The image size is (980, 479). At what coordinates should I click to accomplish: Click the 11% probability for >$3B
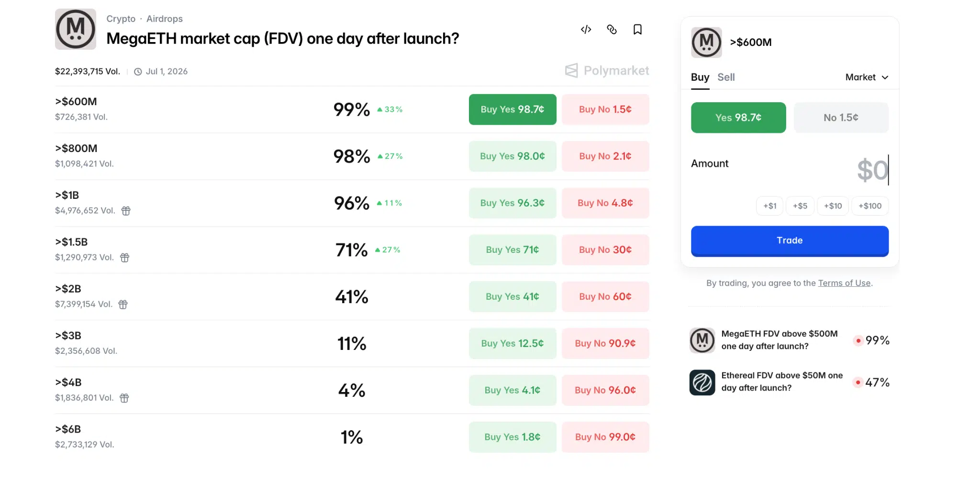click(x=352, y=344)
